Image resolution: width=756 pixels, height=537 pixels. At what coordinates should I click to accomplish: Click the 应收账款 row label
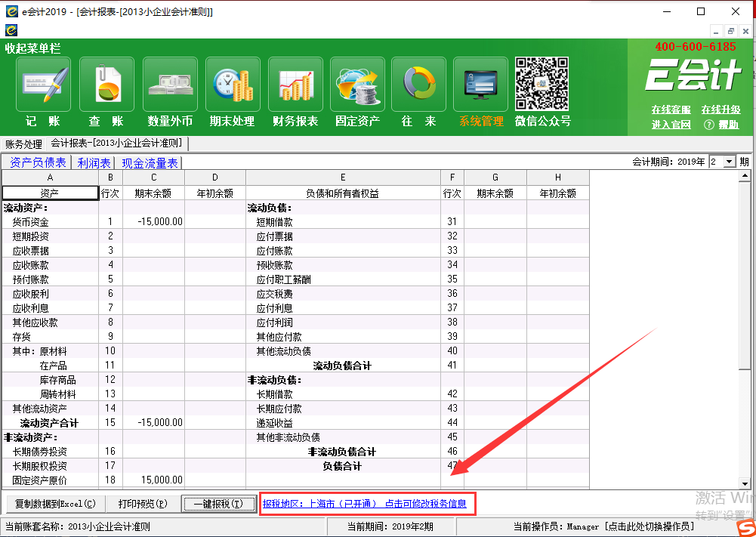(30, 265)
